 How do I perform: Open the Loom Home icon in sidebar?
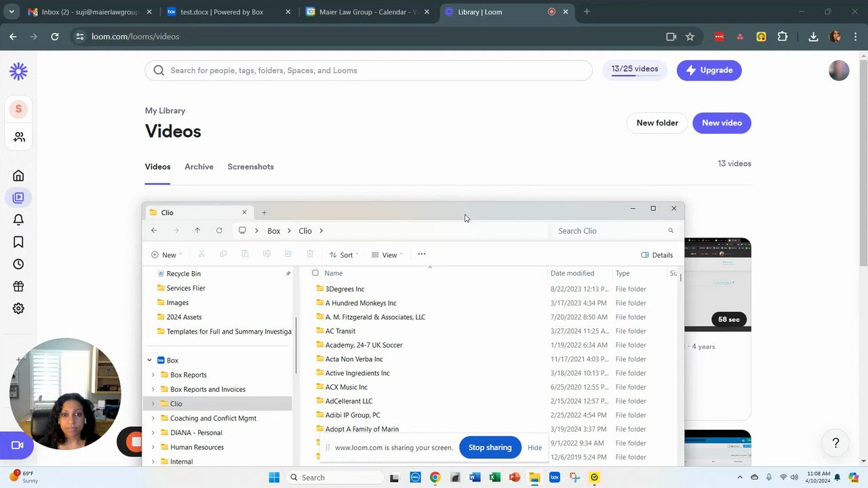pos(18,176)
